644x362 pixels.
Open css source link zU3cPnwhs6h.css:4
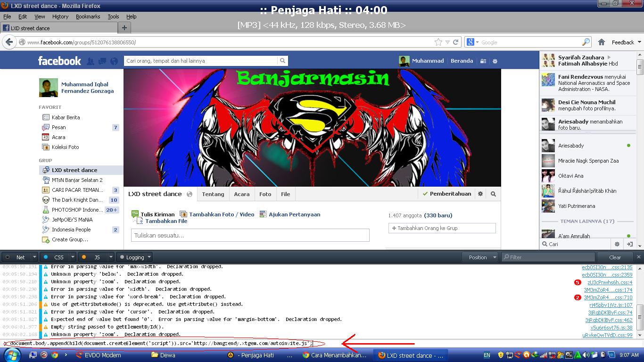pos(610,282)
